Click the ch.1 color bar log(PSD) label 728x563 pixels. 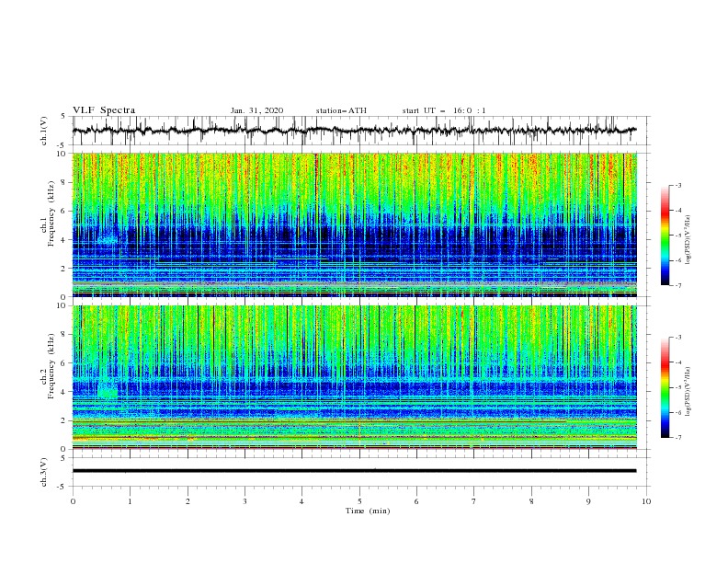[688, 240]
